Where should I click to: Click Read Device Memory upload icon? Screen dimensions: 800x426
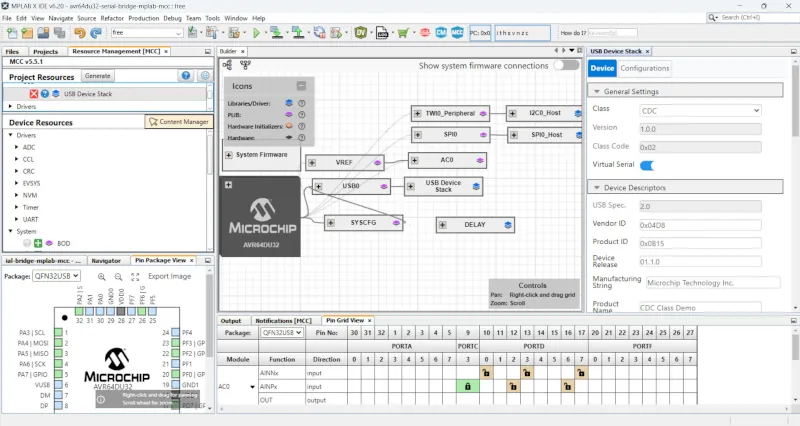[x=298, y=33]
